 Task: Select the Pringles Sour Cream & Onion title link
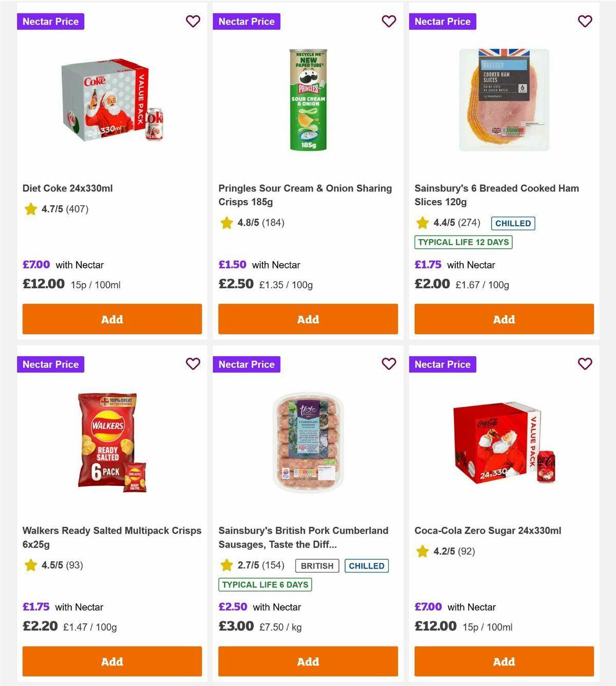coord(305,195)
